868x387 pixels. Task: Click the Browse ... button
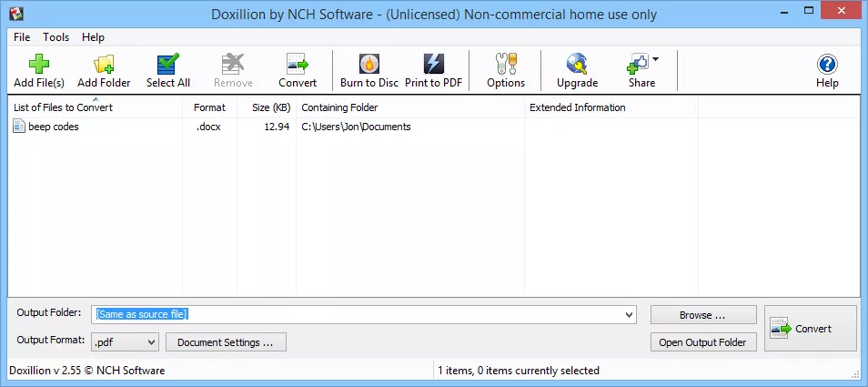703,315
